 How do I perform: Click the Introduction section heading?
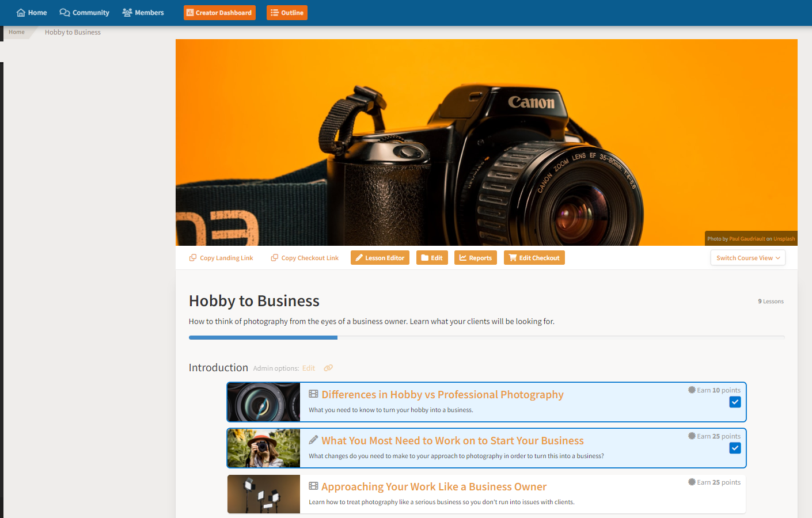[218, 368]
